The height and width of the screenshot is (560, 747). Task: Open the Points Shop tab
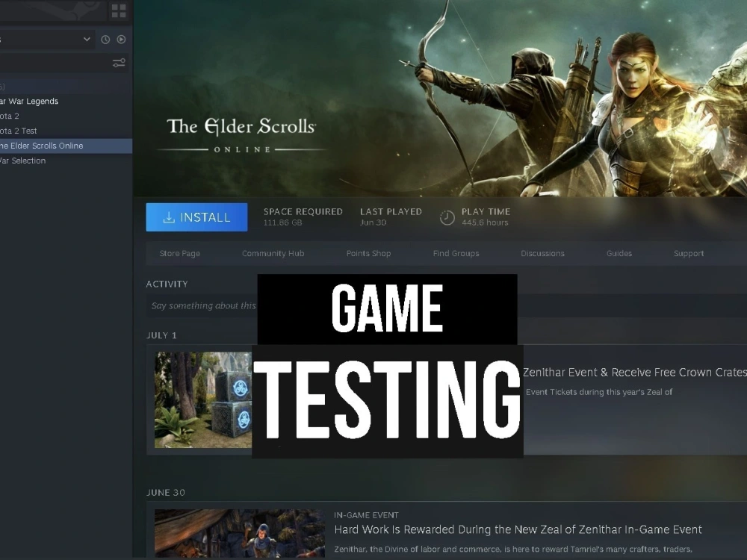click(x=369, y=253)
